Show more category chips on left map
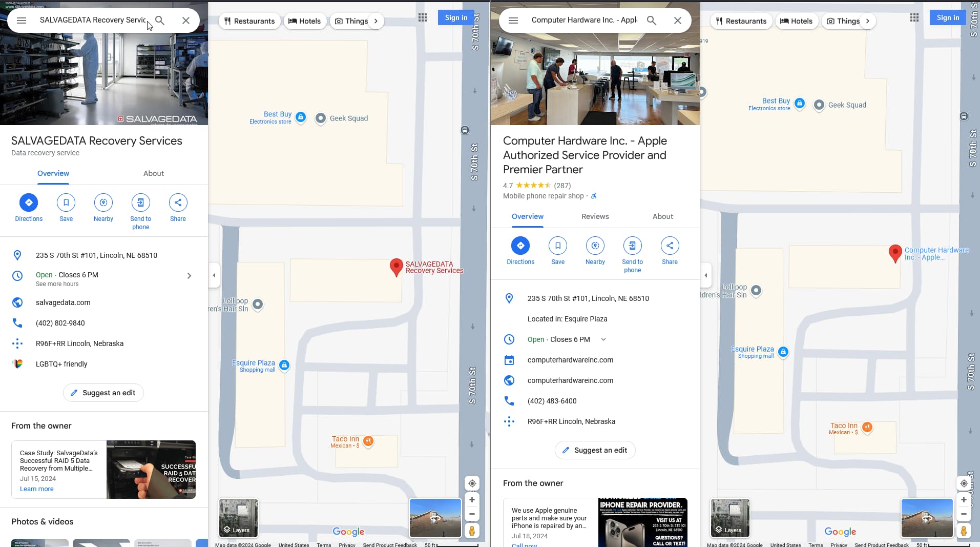The image size is (980, 547). click(376, 21)
